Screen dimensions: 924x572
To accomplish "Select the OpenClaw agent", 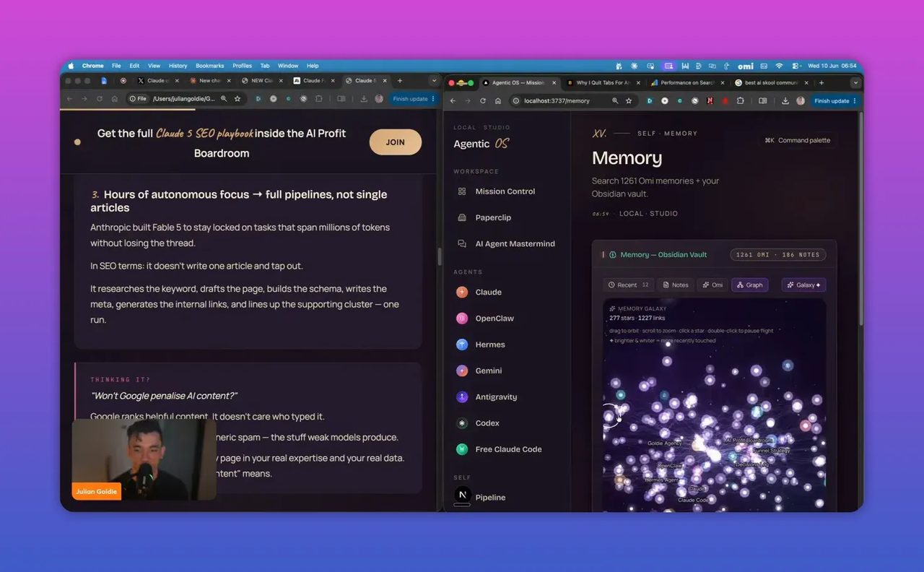I will pyautogui.click(x=485, y=318).
